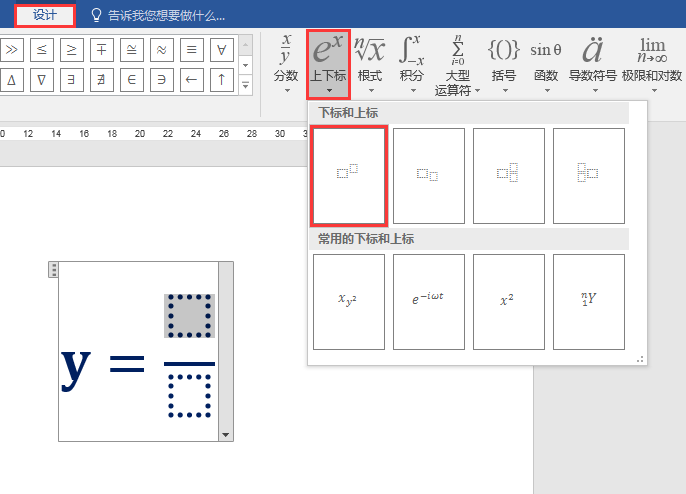
Task: Open the 括号 bracket structures menu
Action: tap(504, 64)
